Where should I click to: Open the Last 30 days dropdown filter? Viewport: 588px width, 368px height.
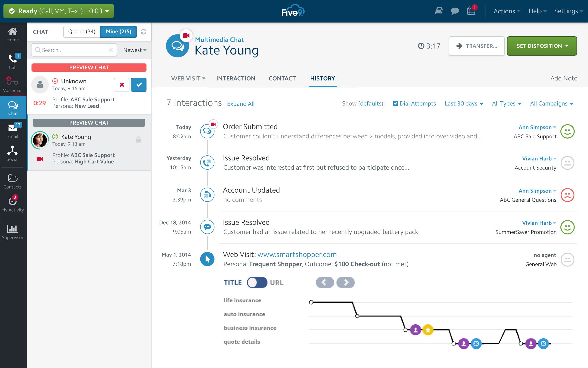(x=463, y=103)
